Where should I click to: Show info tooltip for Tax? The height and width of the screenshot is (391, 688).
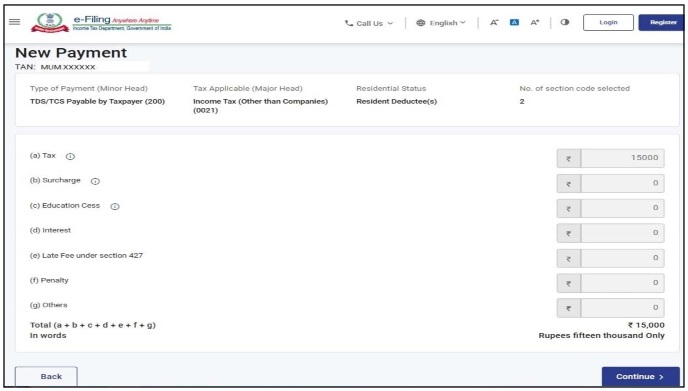click(70, 156)
